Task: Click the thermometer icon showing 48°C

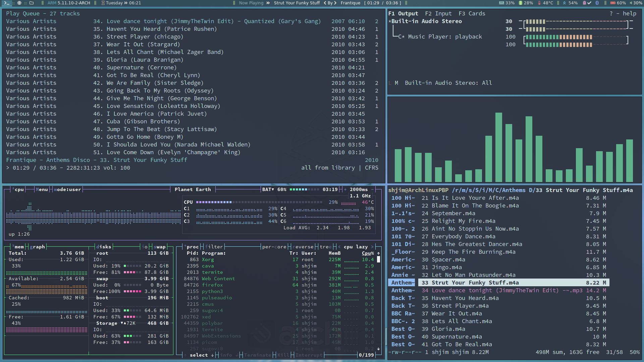Action: coord(539,3)
